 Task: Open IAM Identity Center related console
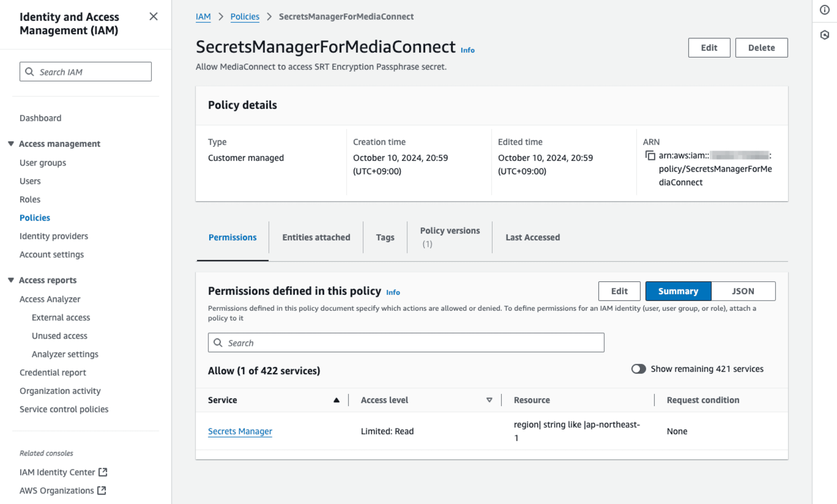coord(57,472)
